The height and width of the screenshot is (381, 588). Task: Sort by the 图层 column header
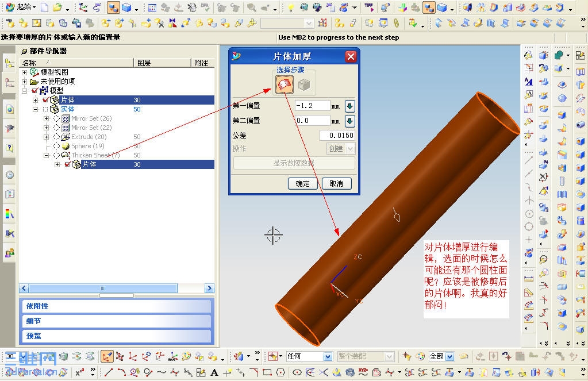pyautogui.click(x=162, y=63)
